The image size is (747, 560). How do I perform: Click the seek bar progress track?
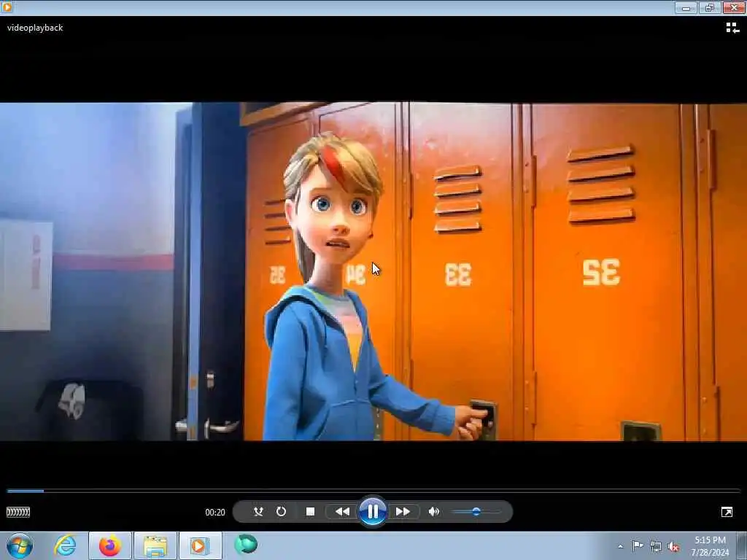(373, 491)
